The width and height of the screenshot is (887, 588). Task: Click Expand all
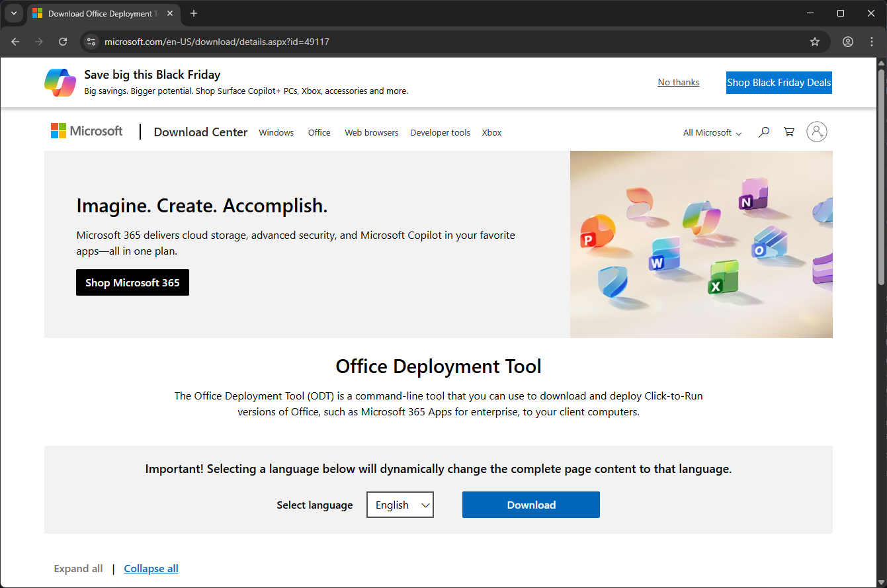[x=78, y=568]
